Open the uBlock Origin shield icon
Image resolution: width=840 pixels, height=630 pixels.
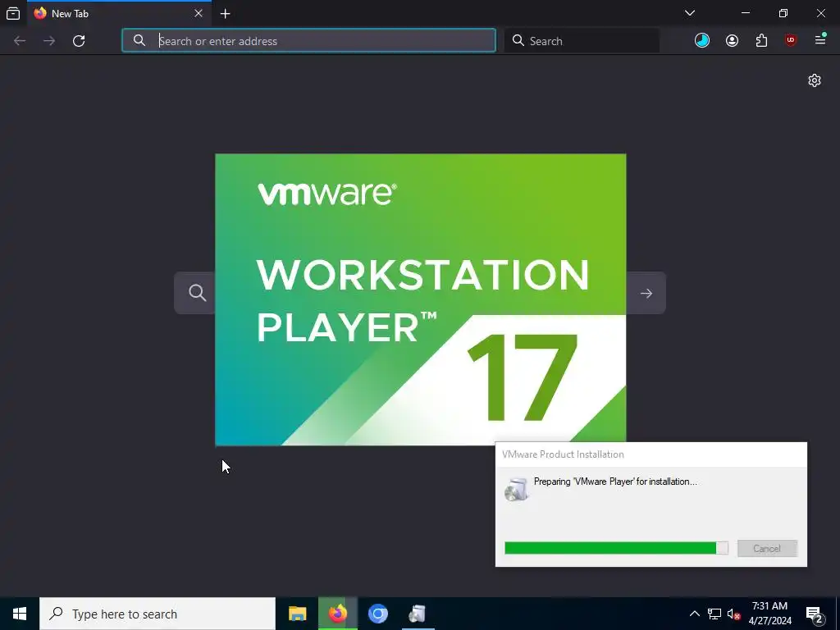pos(791,40)
